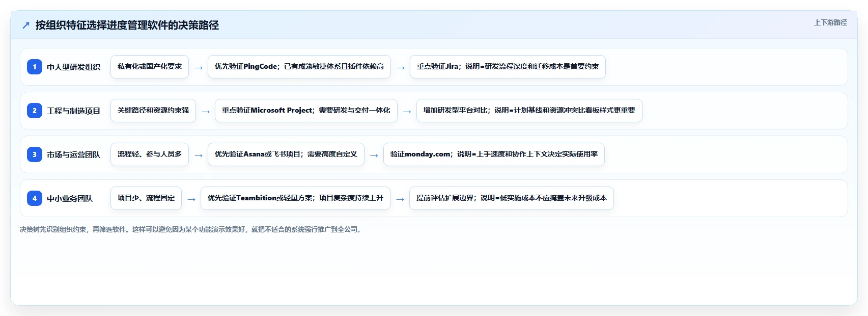
Task: Click the 优先验证PingCode step box
Action: (299, 67)
